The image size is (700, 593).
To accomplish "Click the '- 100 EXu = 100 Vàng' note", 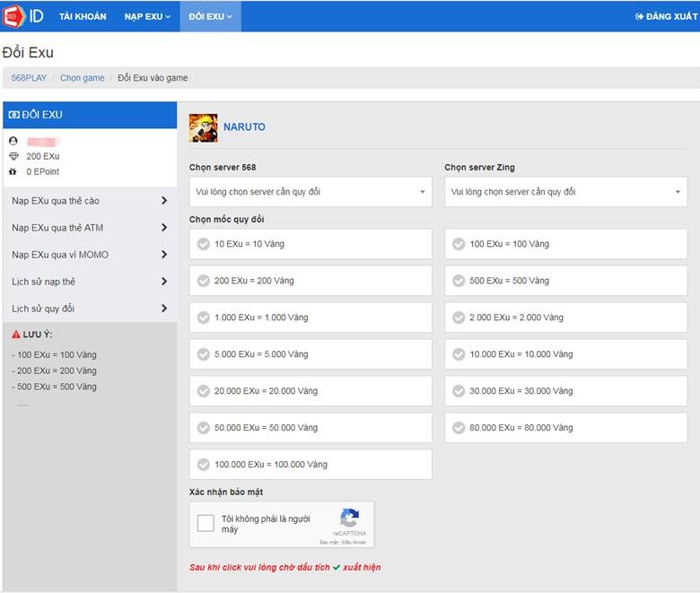I will 55,354.
